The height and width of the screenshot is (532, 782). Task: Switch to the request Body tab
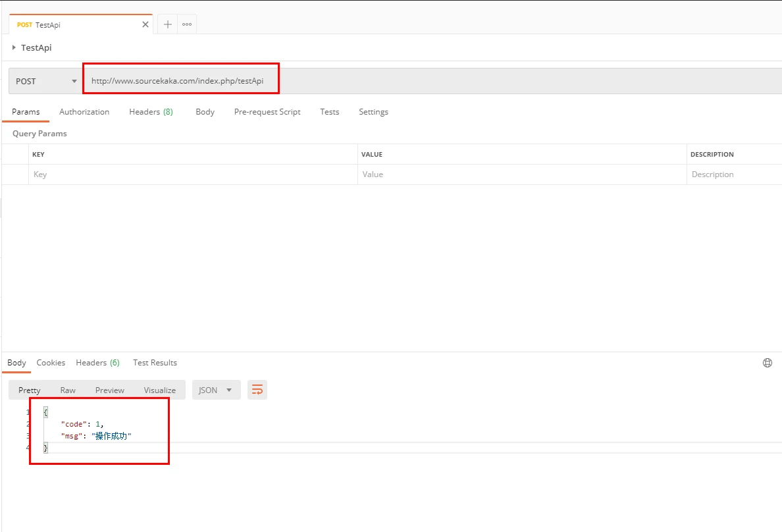pos(205,112)
